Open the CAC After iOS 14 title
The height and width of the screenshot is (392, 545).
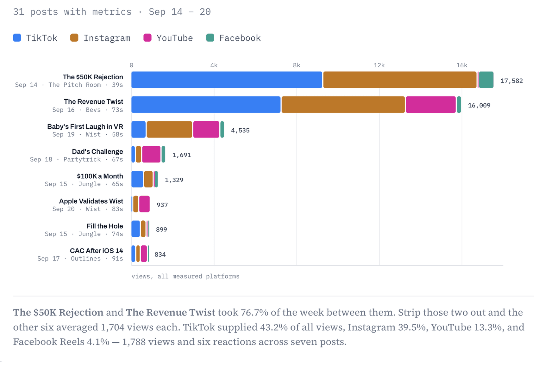[96, 251]
